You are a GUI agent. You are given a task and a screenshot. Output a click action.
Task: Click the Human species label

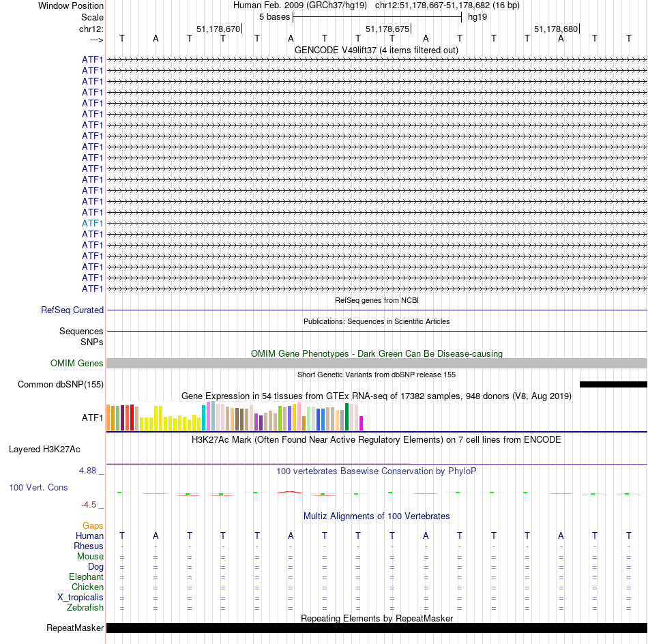(89, 536)
